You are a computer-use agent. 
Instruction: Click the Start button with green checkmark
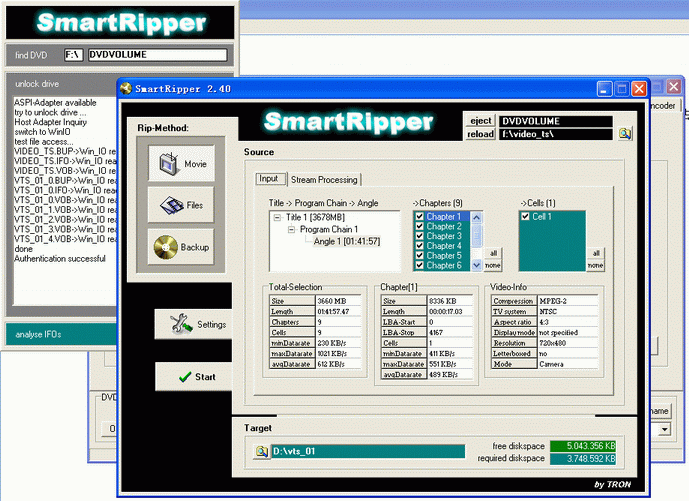(193, 377)
